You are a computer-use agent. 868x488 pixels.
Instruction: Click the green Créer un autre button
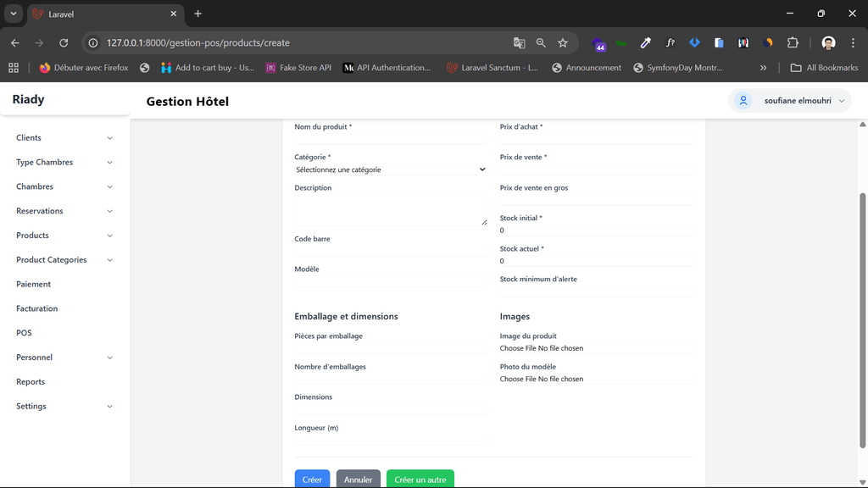[x=420, y=479]
